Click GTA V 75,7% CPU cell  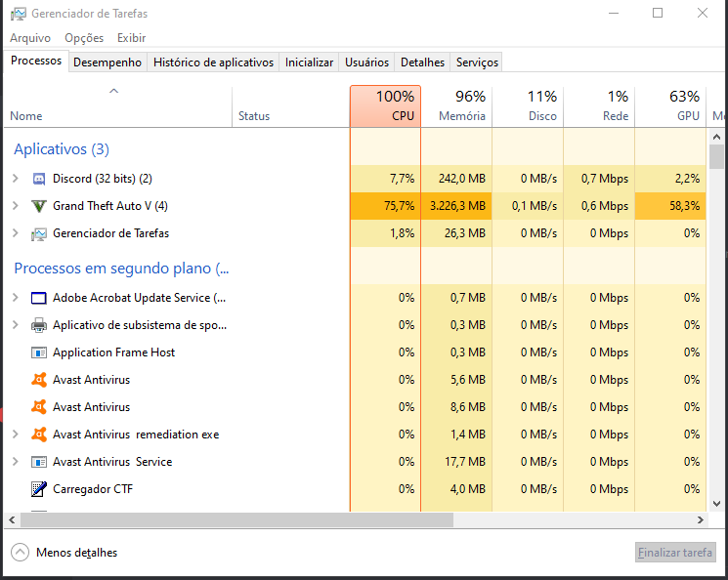coord(385,206)
